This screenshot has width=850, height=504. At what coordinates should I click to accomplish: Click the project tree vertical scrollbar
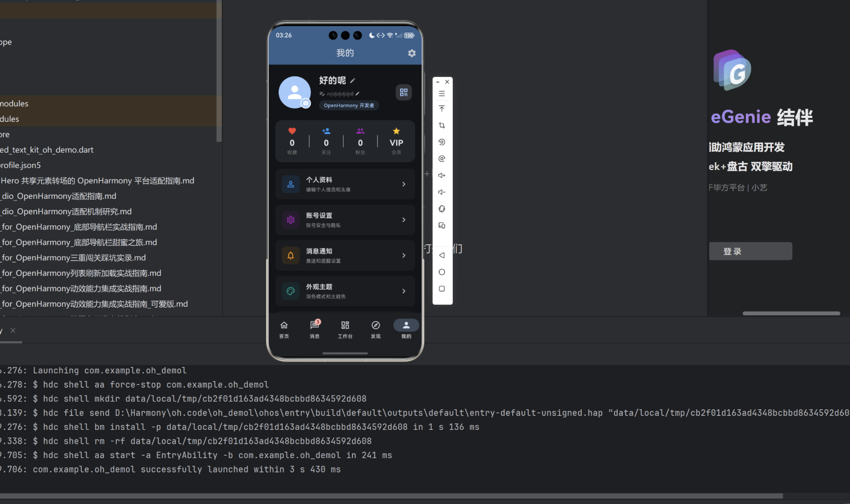(219, 71)
